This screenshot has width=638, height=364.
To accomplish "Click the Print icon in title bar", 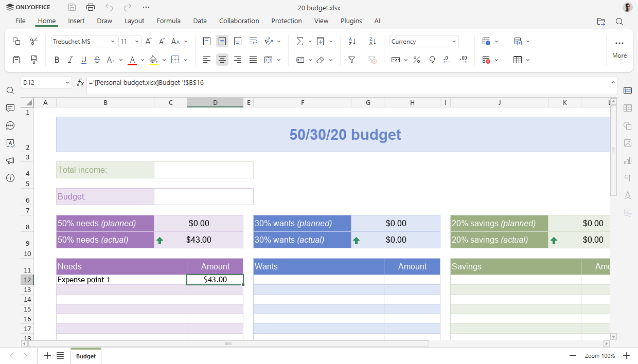I will [x=91, y=7].
